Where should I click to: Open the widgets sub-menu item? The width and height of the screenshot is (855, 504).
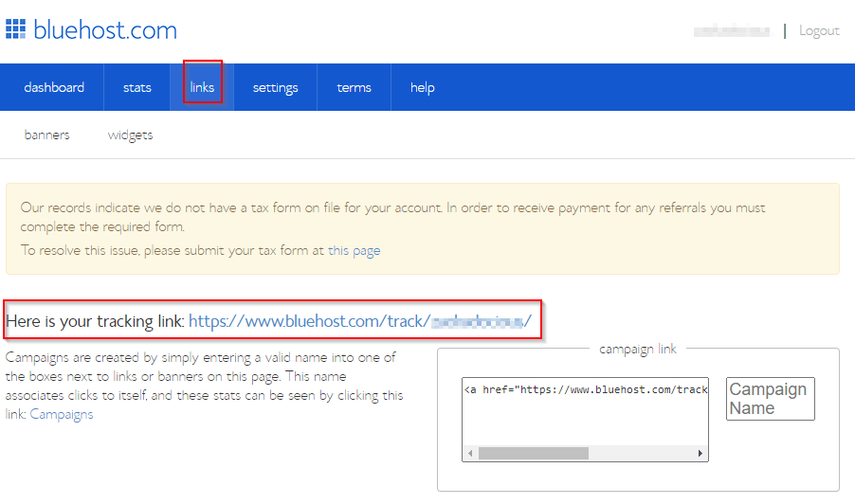pyautogui.click(x=130, y=135)
